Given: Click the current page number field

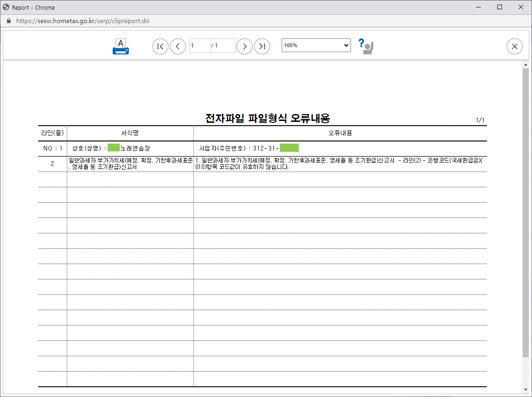Looking at the screenshot, I should 199,45.
